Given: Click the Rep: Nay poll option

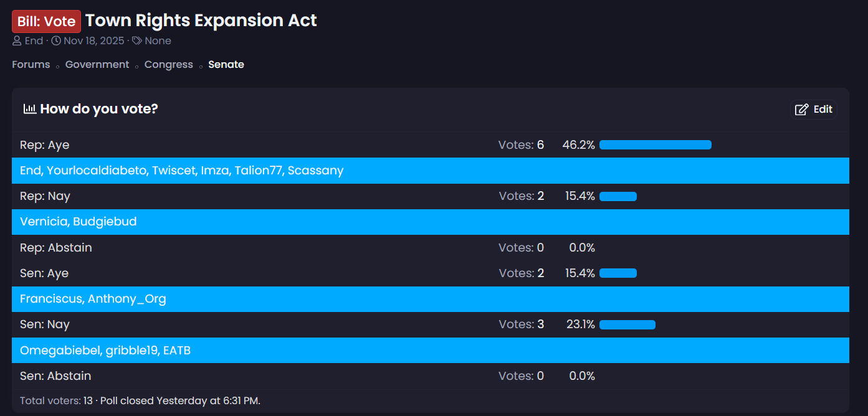Looking at the screenshot, I should pyautogui.click(x=45, y=196).
